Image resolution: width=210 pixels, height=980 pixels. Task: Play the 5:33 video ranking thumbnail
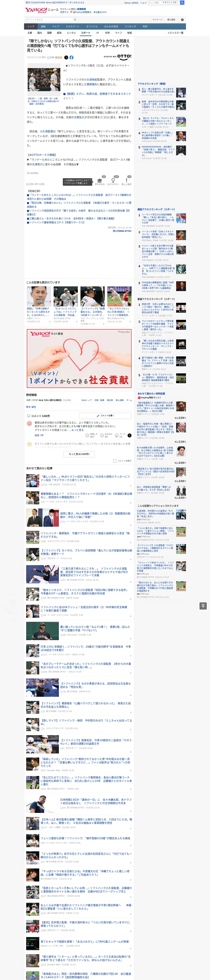[x=181, y=307]
